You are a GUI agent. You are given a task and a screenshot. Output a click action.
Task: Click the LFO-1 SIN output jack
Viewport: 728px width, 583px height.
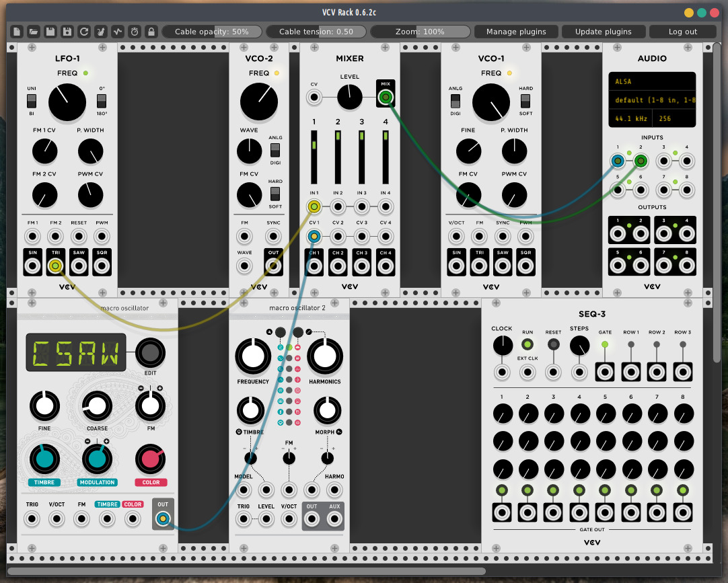tap(32, 266)
